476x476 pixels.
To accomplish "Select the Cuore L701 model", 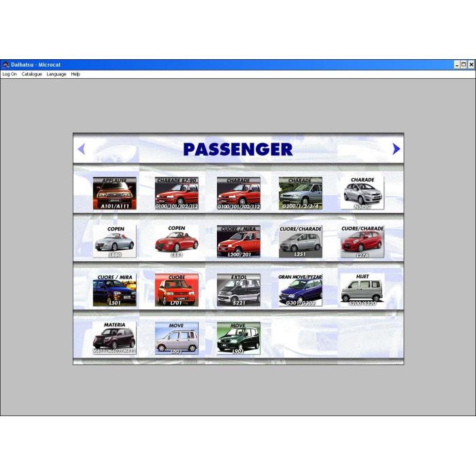I will [x=176, y=290].
